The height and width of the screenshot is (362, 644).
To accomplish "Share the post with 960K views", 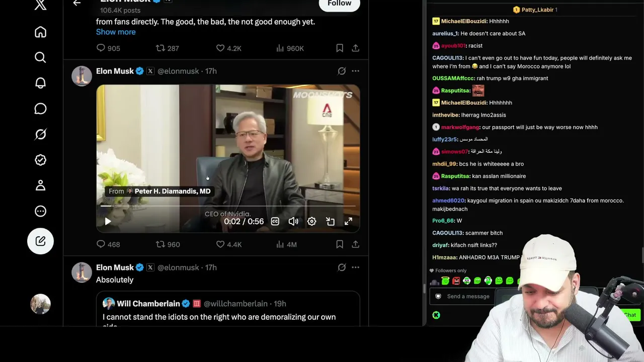I will [x=355, y=48].
